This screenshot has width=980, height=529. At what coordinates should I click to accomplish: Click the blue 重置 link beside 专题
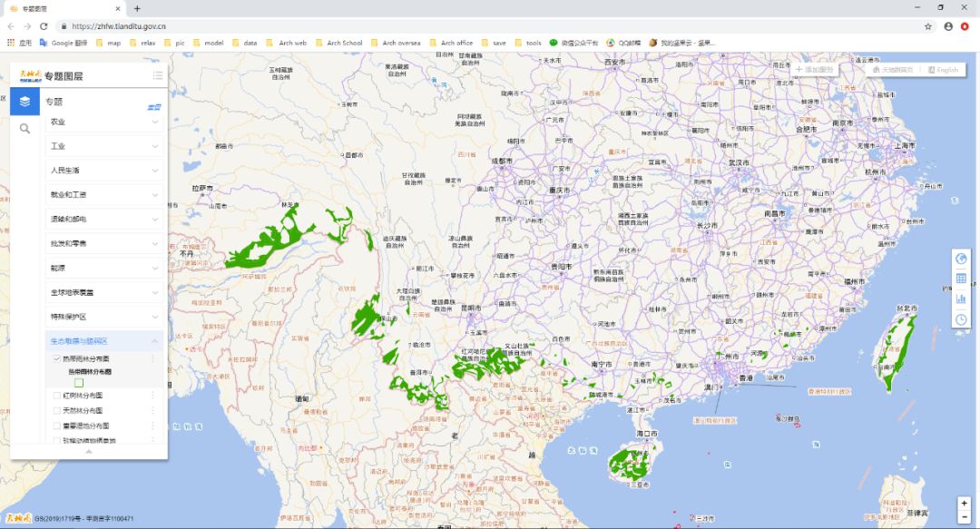[153, 107]
